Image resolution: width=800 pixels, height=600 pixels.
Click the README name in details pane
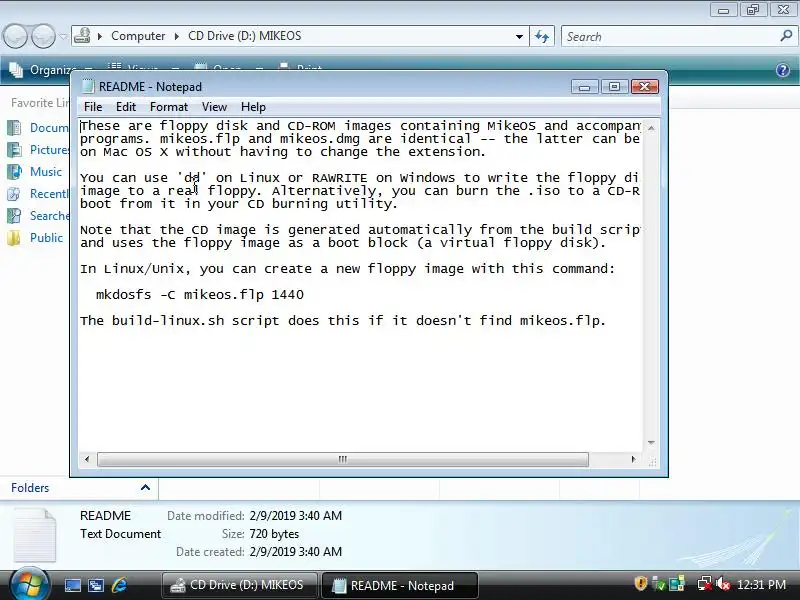[106, 515]
